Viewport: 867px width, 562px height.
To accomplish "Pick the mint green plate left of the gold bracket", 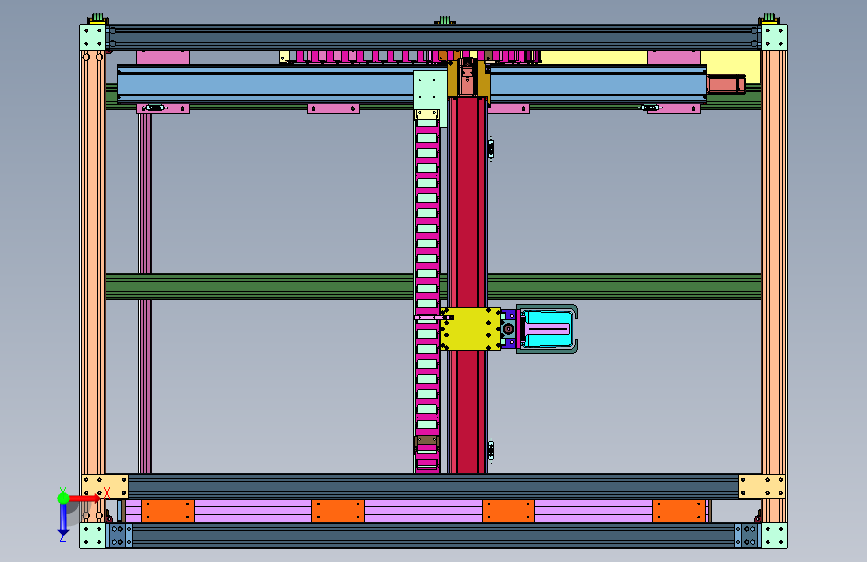I will point(430,90).
